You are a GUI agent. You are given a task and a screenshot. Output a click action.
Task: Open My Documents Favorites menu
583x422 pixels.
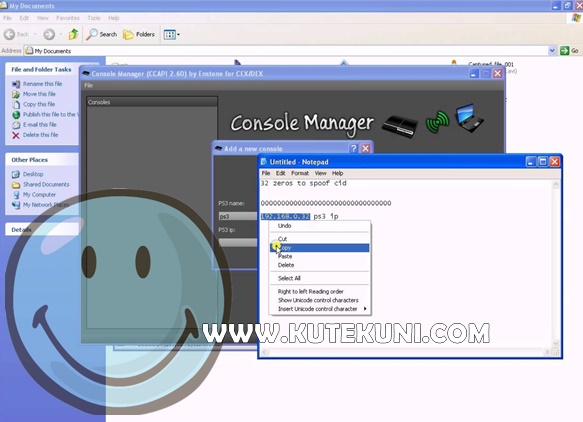tap(68, 18)
